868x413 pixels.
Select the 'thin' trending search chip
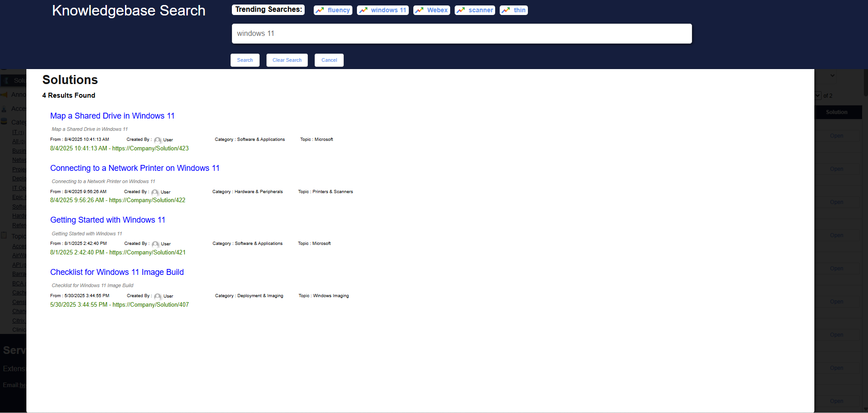(514, 10)
